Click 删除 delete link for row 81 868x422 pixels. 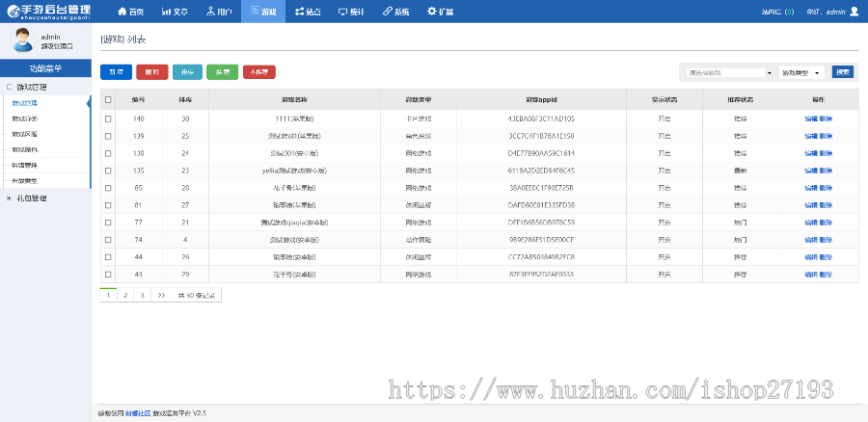(826, 205)
